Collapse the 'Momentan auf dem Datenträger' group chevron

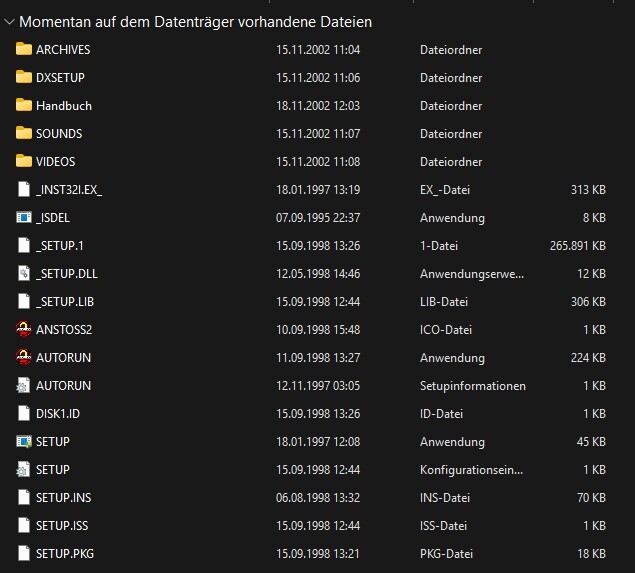pos(9,21)
